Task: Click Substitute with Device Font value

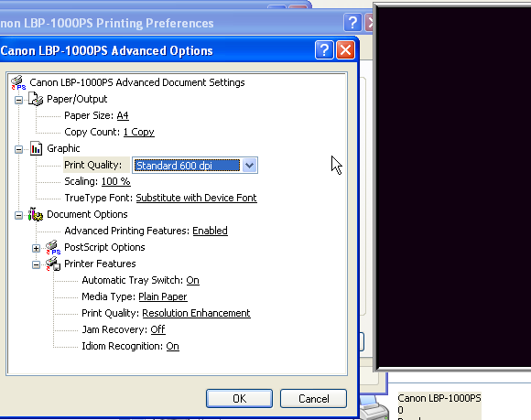Action: [197, 198]
